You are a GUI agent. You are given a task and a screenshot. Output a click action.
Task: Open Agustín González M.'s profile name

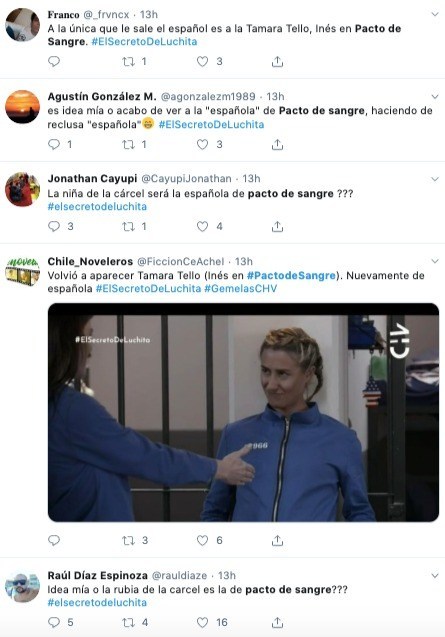pyautogui.click(x=102, y=97)
